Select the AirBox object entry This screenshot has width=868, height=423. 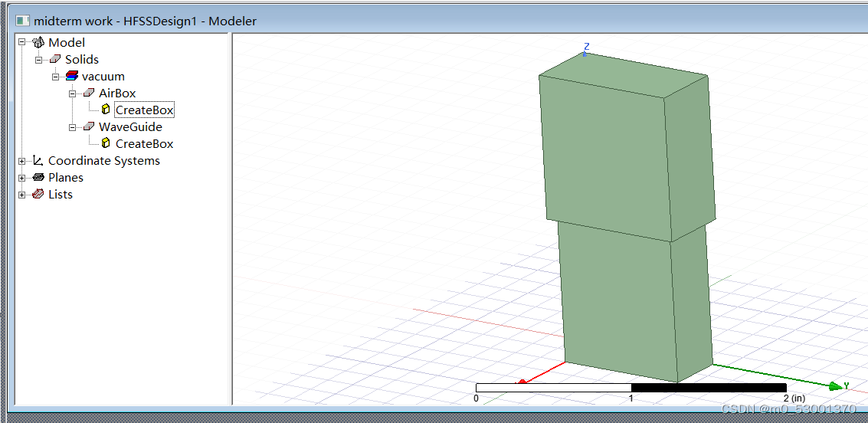coord(117,93)
